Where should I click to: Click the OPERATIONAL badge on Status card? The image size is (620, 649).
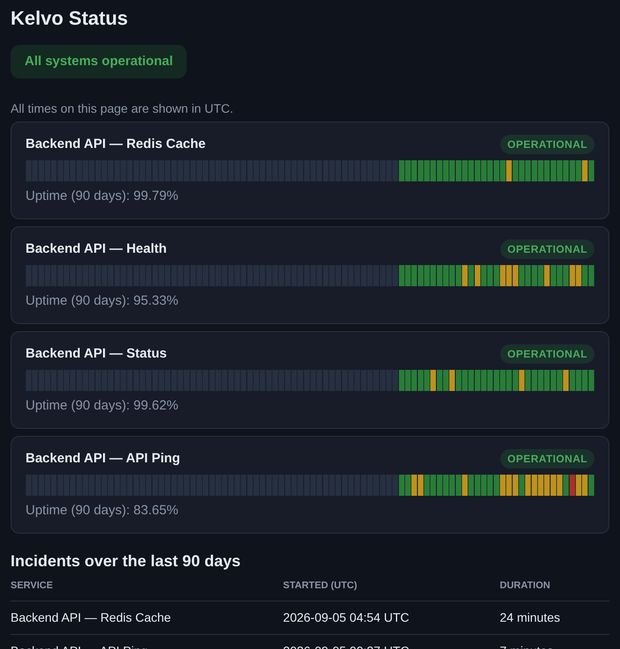tap(547, 353)
